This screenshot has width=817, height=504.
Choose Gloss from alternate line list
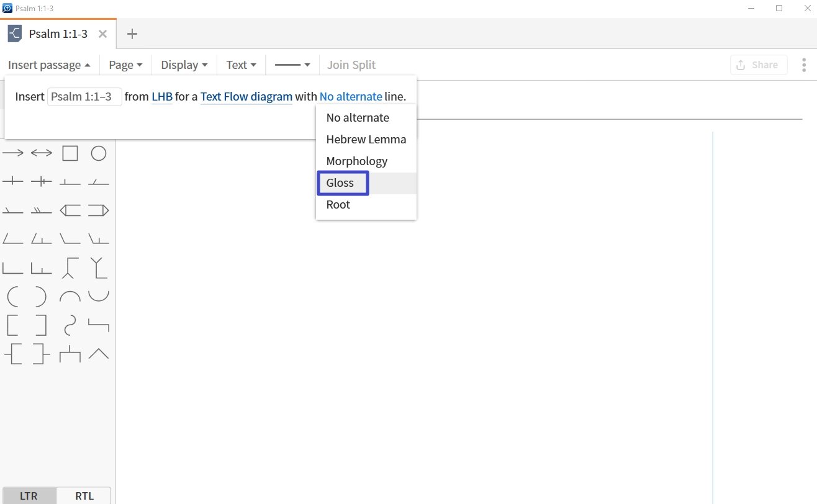pos(340,183)
